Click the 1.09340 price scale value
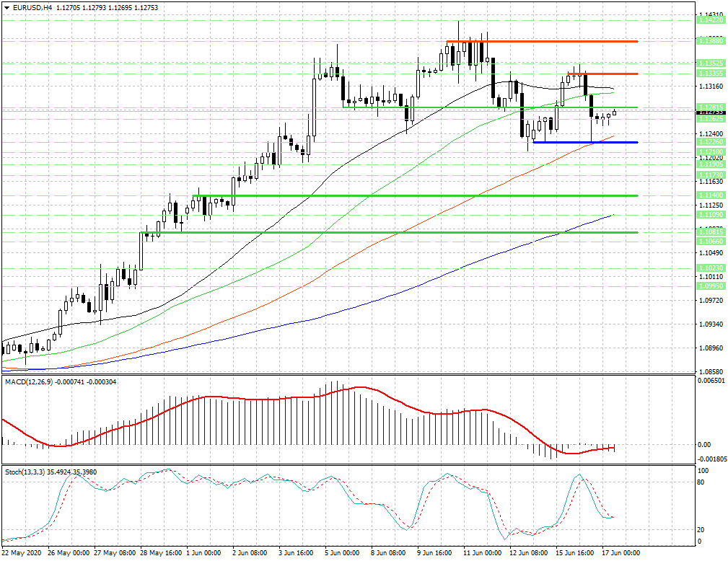The height and width of the screenshot is (561, 728). [x=711, y=324]
